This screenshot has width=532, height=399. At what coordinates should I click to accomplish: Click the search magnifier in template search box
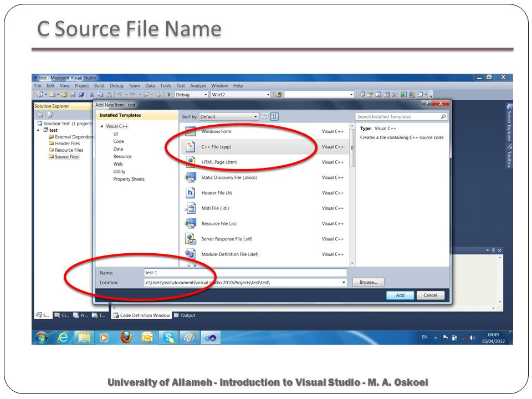pos(443,117)
